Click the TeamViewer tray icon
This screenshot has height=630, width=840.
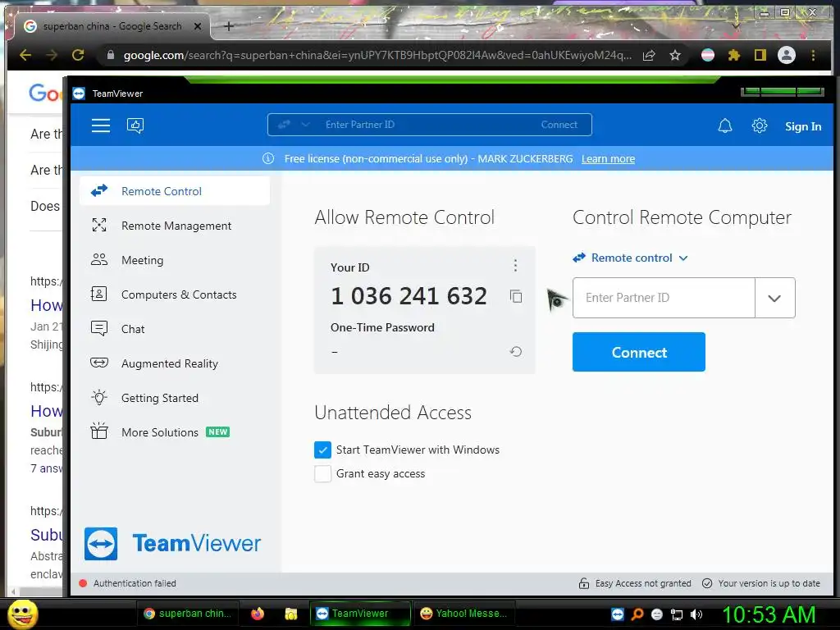(x=617, y=614)
